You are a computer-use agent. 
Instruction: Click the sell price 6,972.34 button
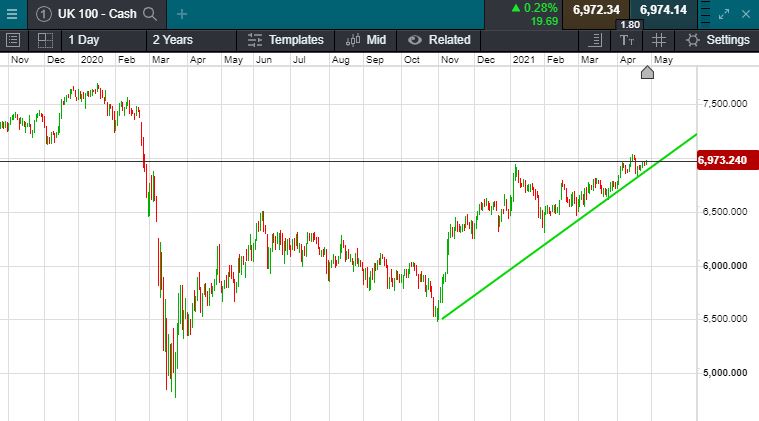pos(594,10)
